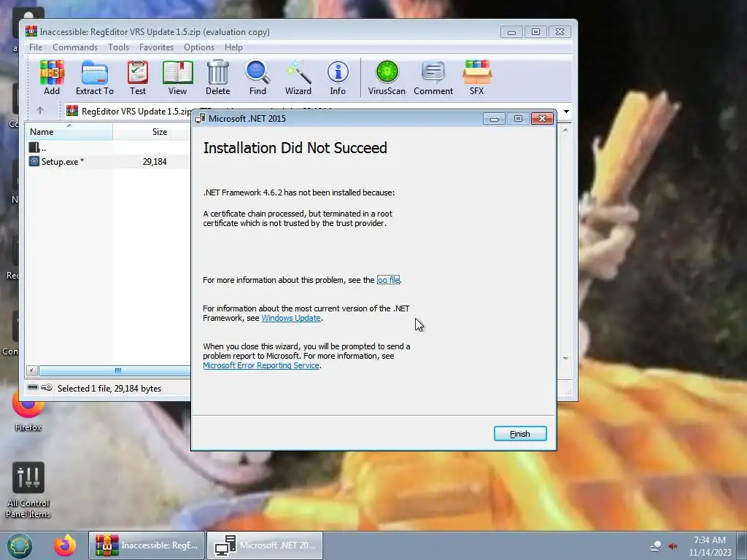
Task: Go up one level arrow in WinRAR
Action: pos(40,111)
